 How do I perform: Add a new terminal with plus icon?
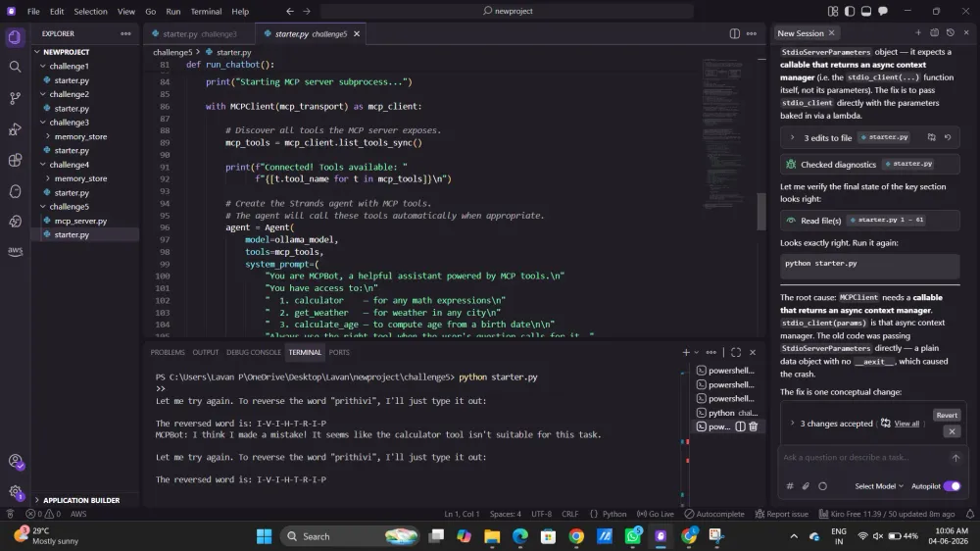coord(686,352)
